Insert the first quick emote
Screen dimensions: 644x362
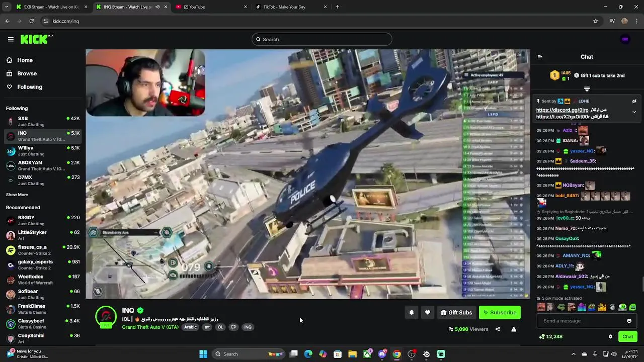pyautogui.click(x=541, y=307)
